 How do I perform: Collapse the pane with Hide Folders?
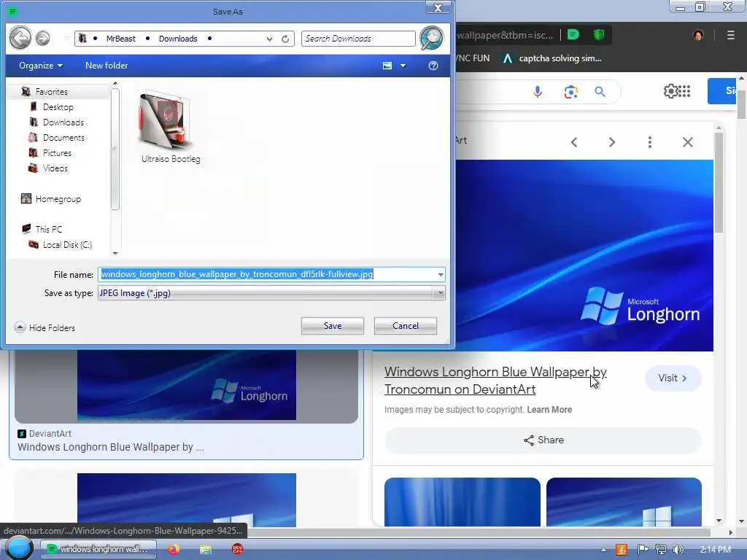click(44, 327)
